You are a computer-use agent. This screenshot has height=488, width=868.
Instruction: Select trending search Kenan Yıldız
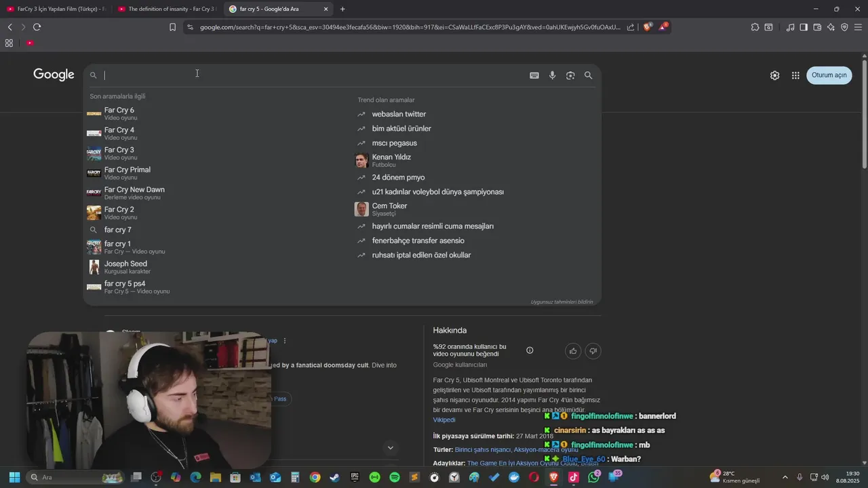coord(391,160)
